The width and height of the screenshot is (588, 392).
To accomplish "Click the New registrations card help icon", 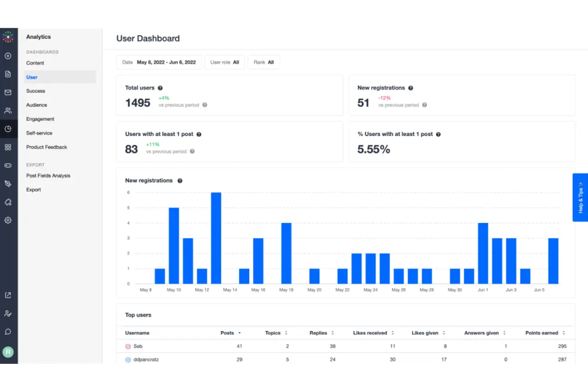I will point(410,88).
